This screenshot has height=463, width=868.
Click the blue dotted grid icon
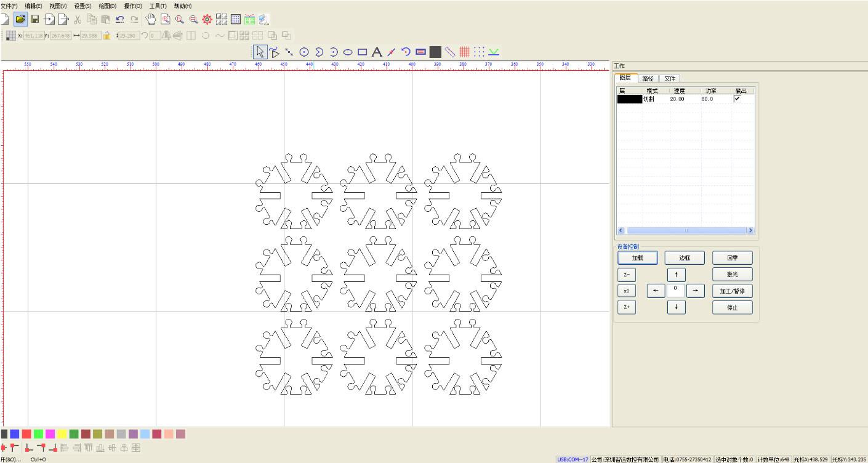[x=236, y=19]
